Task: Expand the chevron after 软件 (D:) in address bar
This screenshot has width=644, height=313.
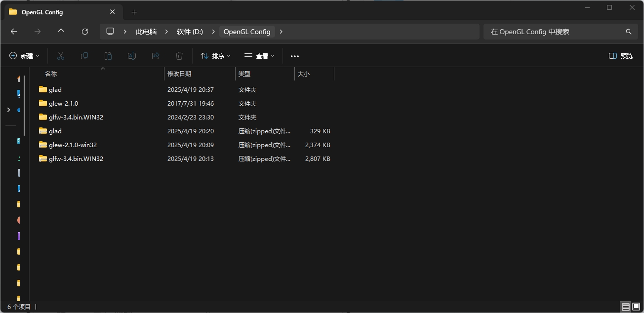Action: click(213, 32)
